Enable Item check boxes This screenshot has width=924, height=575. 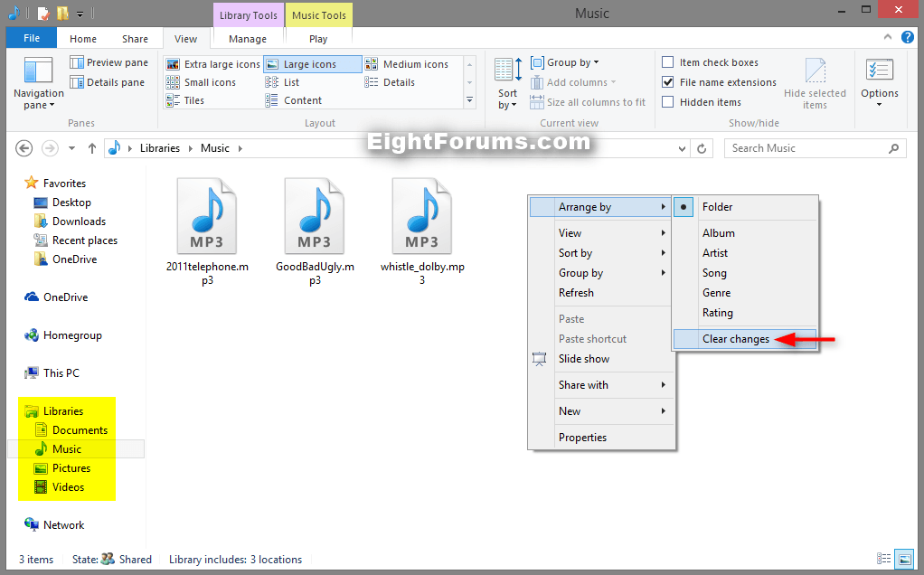[668, 62]
